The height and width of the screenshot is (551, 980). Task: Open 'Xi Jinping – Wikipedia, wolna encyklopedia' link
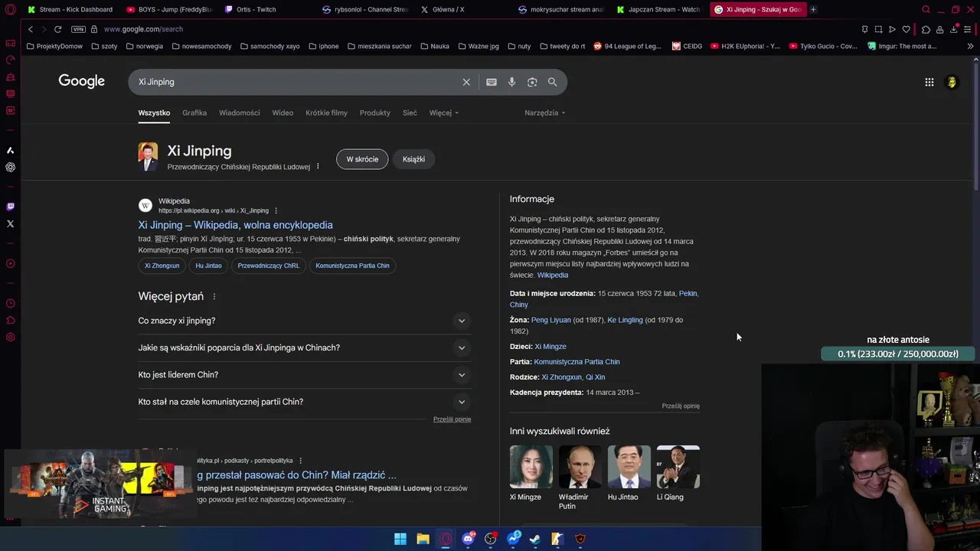tap(235, 225)
